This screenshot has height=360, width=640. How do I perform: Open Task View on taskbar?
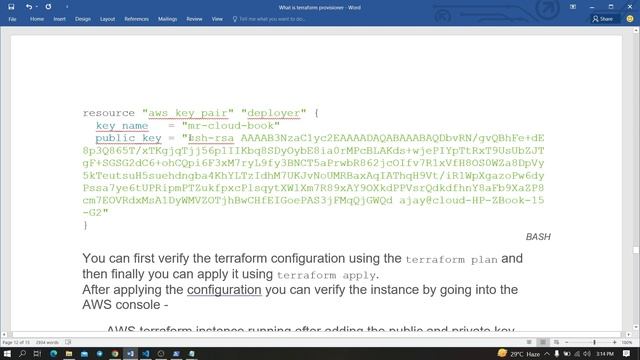click(x=37, y=353)
